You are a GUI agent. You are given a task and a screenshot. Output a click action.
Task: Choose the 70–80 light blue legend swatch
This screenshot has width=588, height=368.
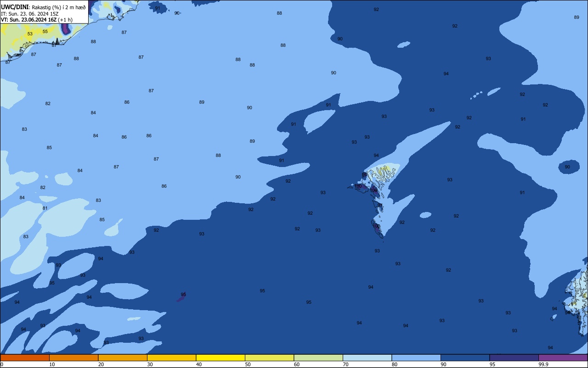[367, 357]
